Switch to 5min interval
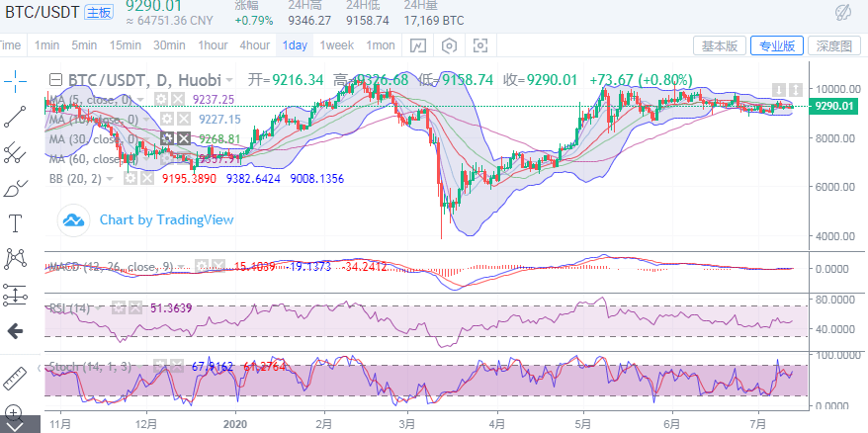Image resolution: width=868 pixels, height=433 pixels. point(84,45)
